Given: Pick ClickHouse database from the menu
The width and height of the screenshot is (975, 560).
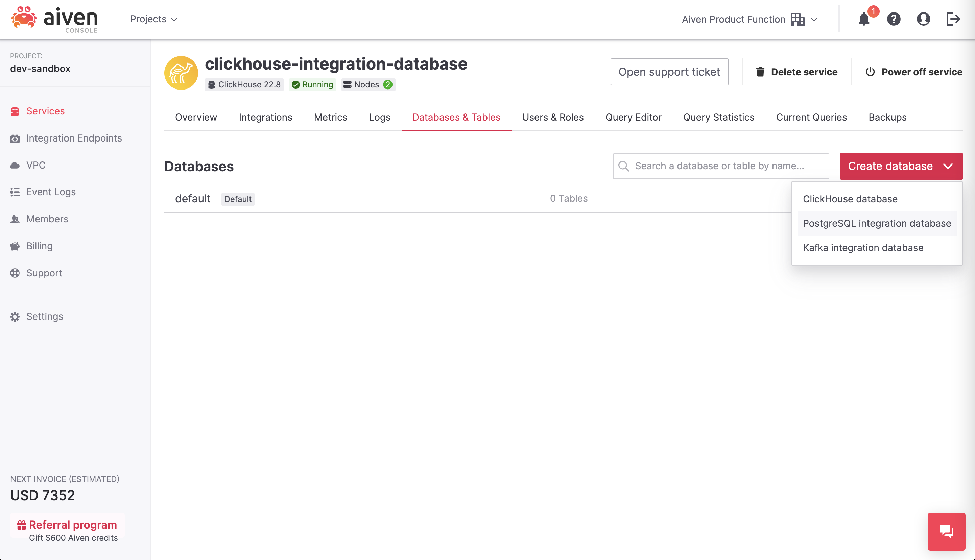Looking at the screenshot, I should coord(850,199).
